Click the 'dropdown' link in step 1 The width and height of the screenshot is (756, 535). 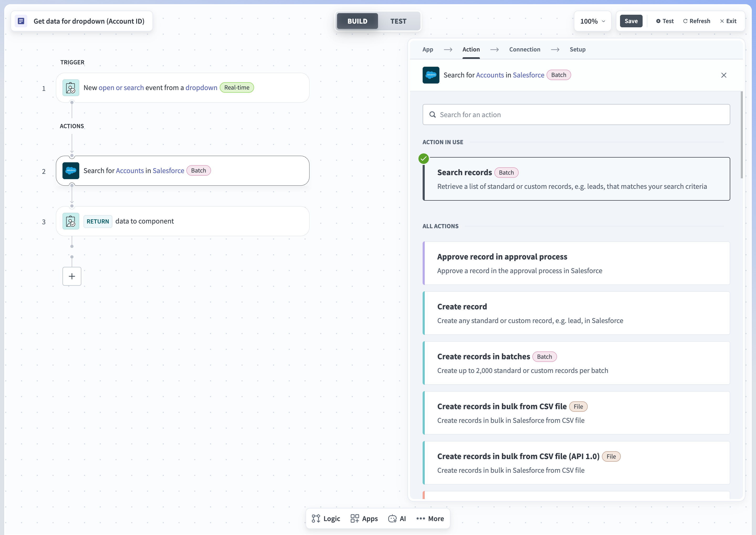click(201, 88)
